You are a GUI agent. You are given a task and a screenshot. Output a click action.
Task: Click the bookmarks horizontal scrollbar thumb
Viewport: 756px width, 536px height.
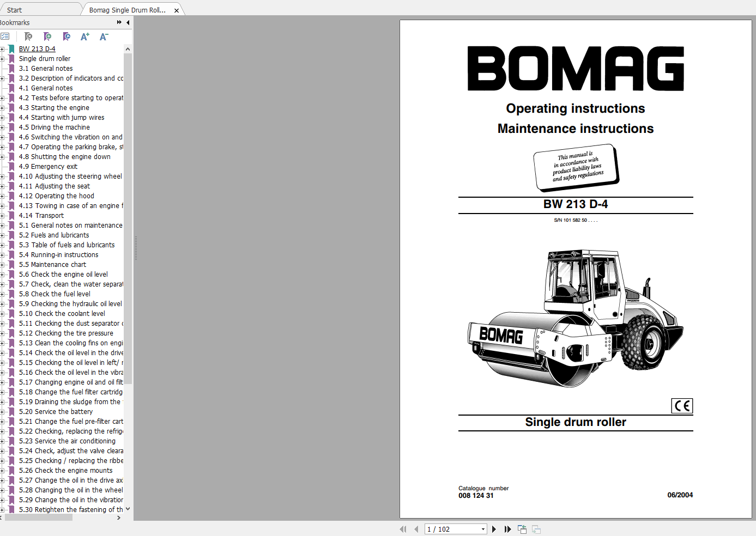[38, 517]
